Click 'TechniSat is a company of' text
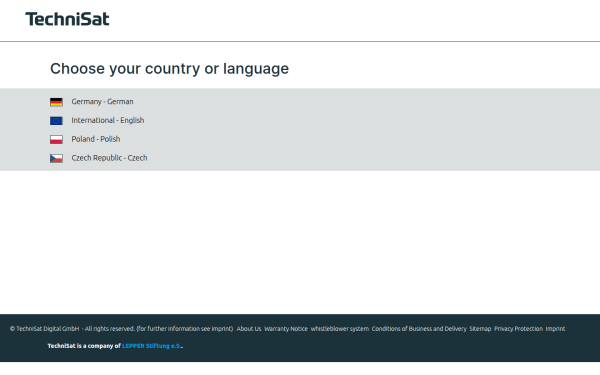The height and width of the screenshot is (375, 600). pyautogui.click(x=84, y=346)
